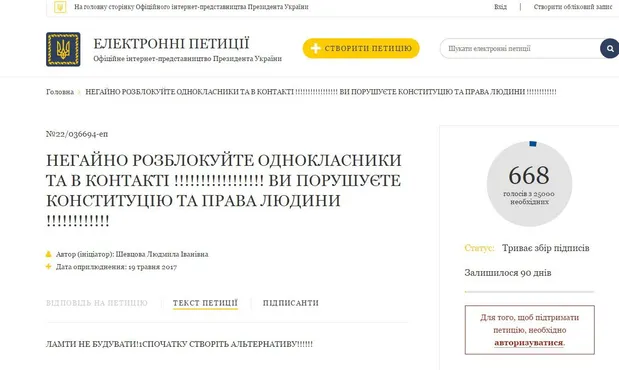The width and height of the screenshot is (619, 370).
Task: Click petition number "№22/036694-еп"
Action: click(x=77, y=134)
